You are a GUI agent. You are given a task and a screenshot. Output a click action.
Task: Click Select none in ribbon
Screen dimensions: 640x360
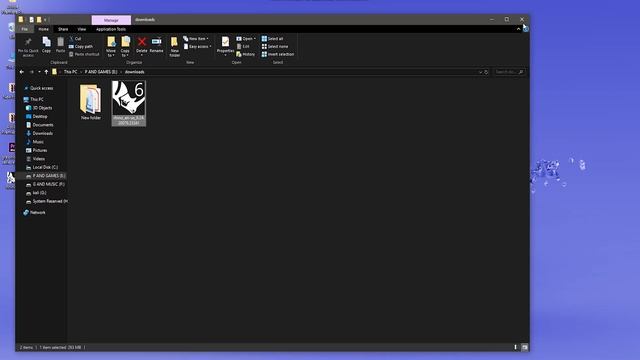[x=275, y=47]
